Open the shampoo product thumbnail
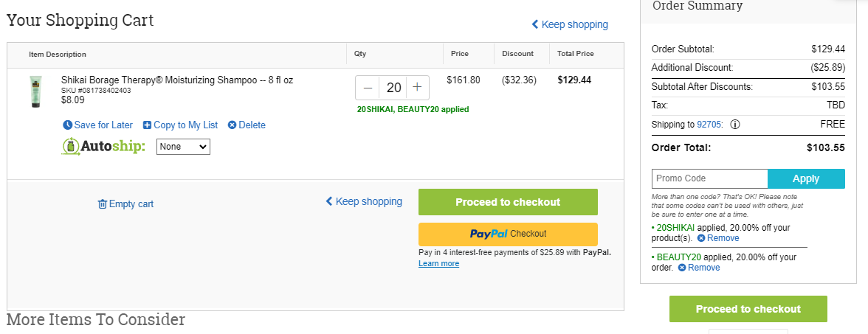Viewport: 868px width, 334px height. tap(36, 91)
